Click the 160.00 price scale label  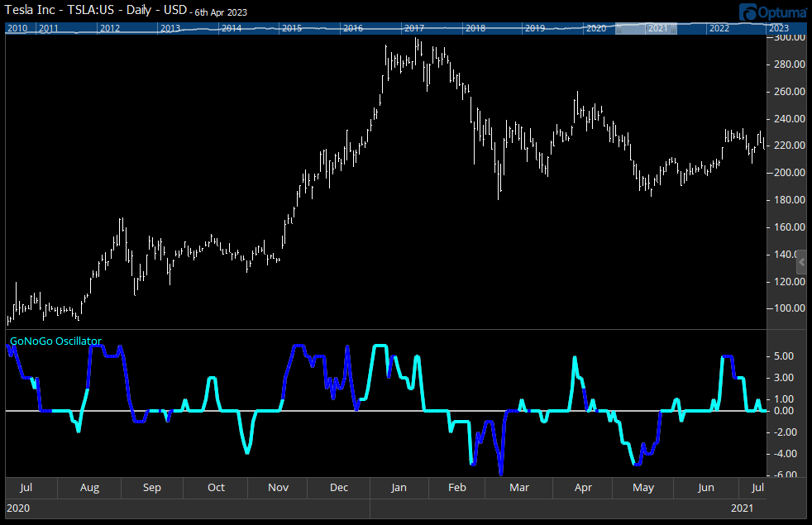pos(790,227)
